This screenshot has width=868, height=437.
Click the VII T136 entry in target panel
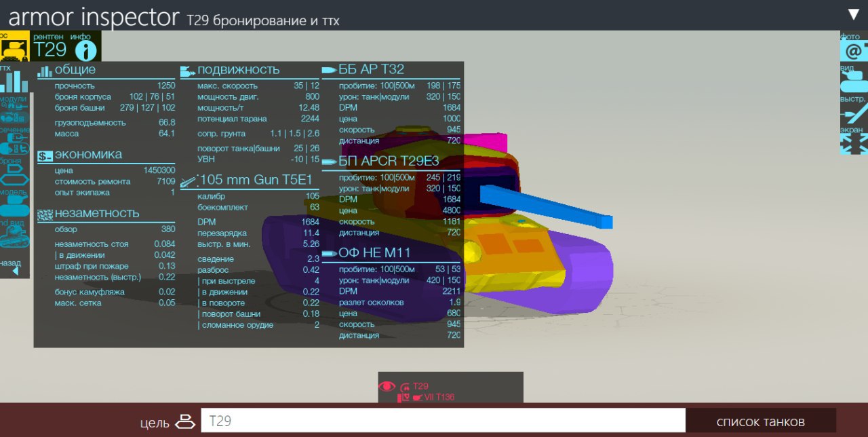439,397
